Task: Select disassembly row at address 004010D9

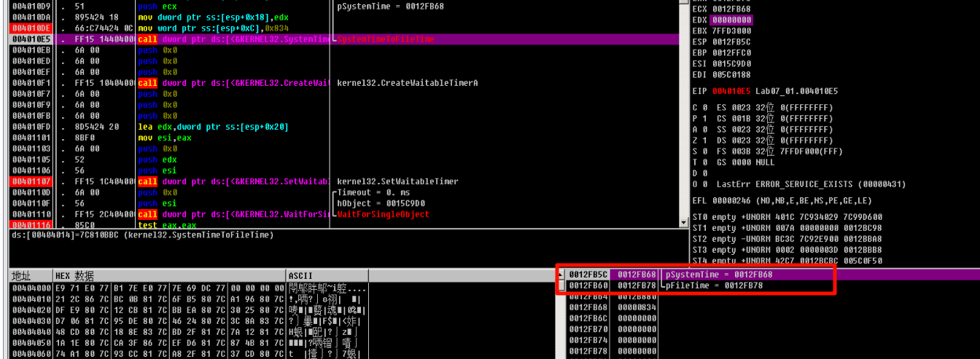Action: coord(344,6)
